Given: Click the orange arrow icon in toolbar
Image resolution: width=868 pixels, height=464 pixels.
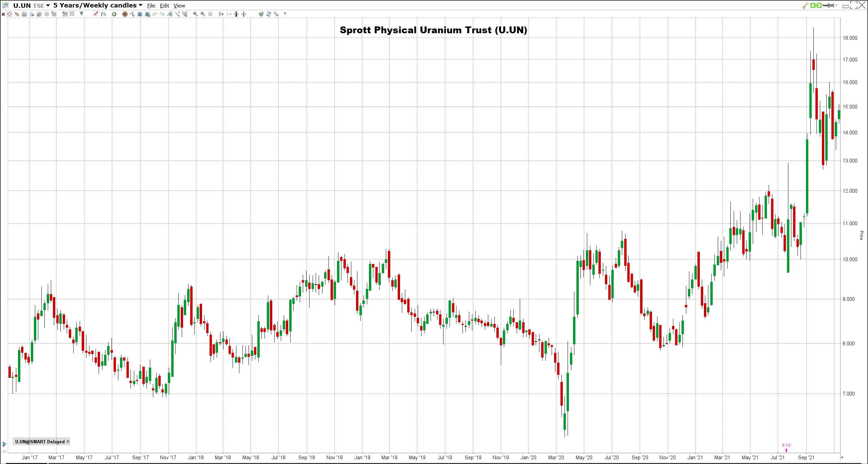Looking at the screenshot, I should (x=17, y=14).
